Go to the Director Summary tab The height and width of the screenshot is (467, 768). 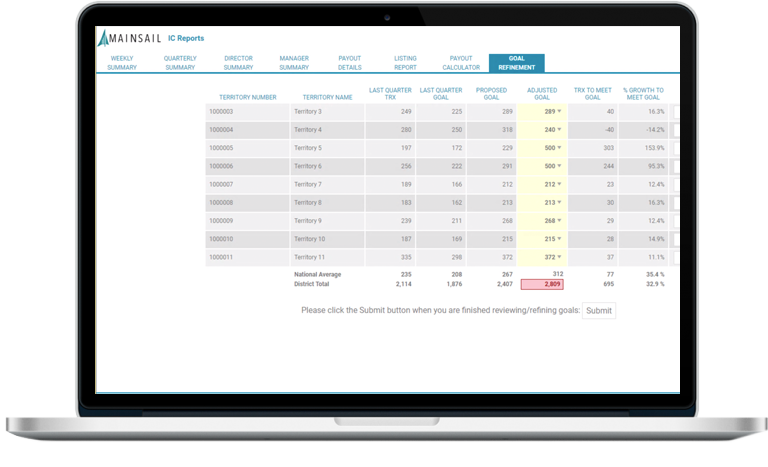click(x=238, y=63)
